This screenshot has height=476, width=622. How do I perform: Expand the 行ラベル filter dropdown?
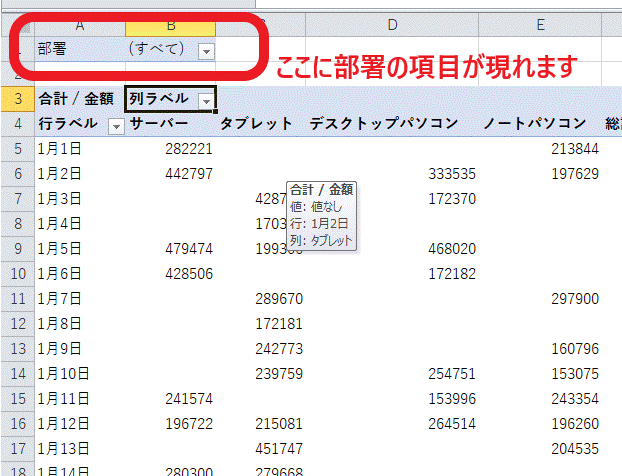[115, 125]
